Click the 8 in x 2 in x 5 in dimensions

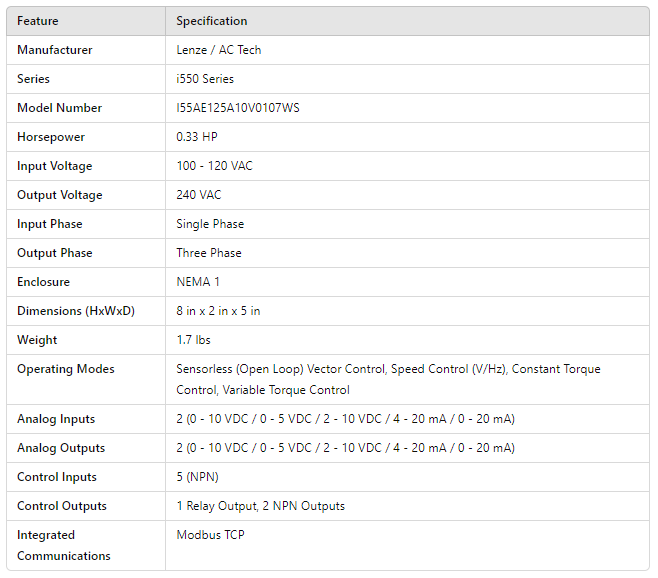click(218, 311)
